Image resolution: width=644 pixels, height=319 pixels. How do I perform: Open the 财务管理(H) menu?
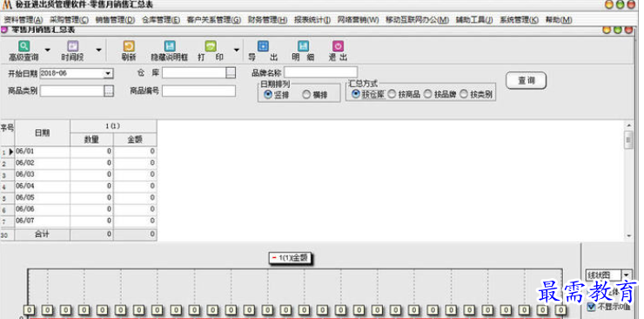267,20
